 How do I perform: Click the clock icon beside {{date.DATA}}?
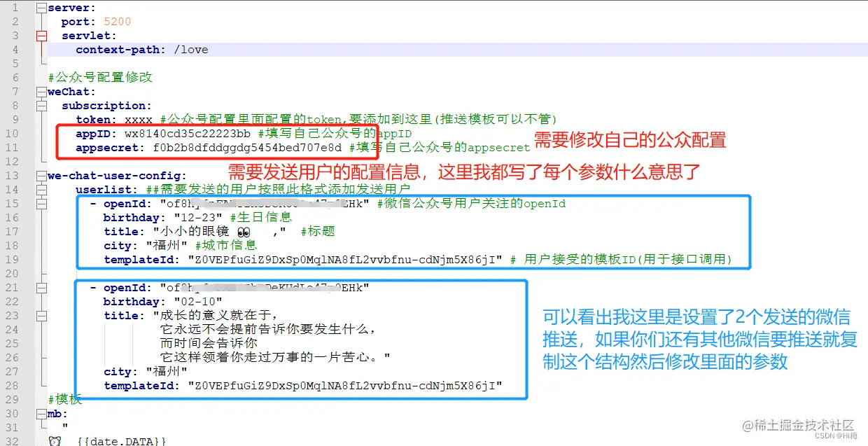click(x=55, y=440)
